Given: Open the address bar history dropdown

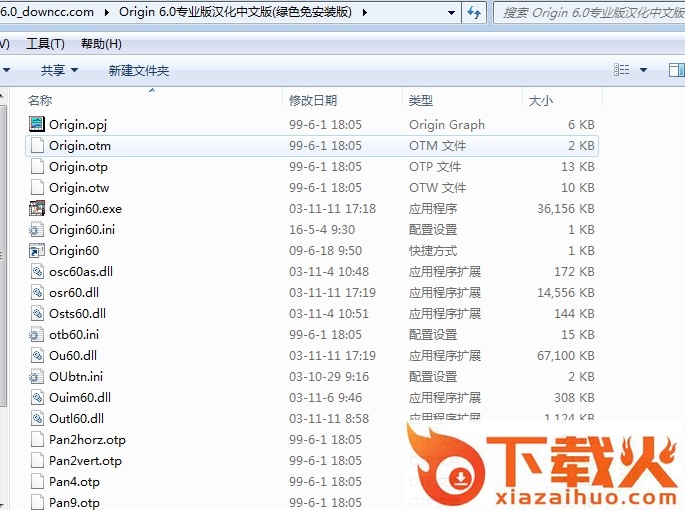Looking at the screenshot, I should tap(451, 13).
